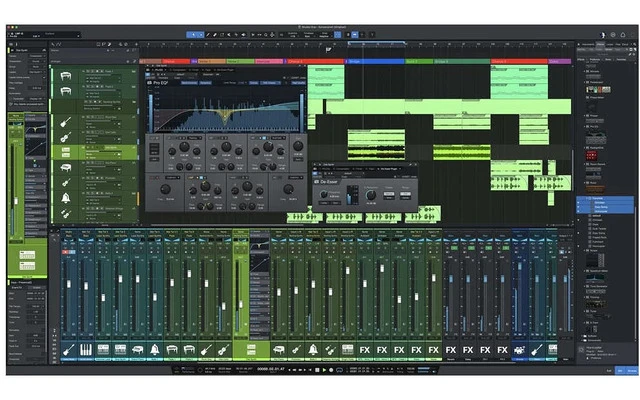Click the last grey FX channel icon before drums
Image resolution: width=640 pixels, height=400 pixels.
[502, 350]
